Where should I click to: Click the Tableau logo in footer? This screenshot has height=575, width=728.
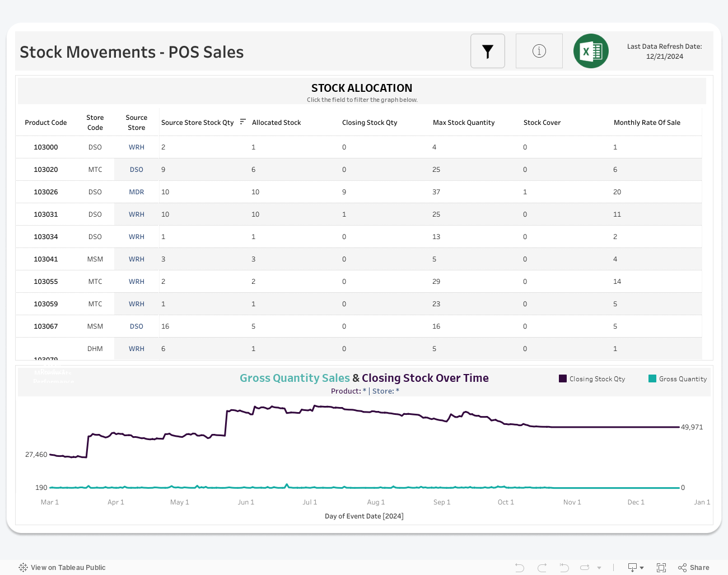pos(23,567)
